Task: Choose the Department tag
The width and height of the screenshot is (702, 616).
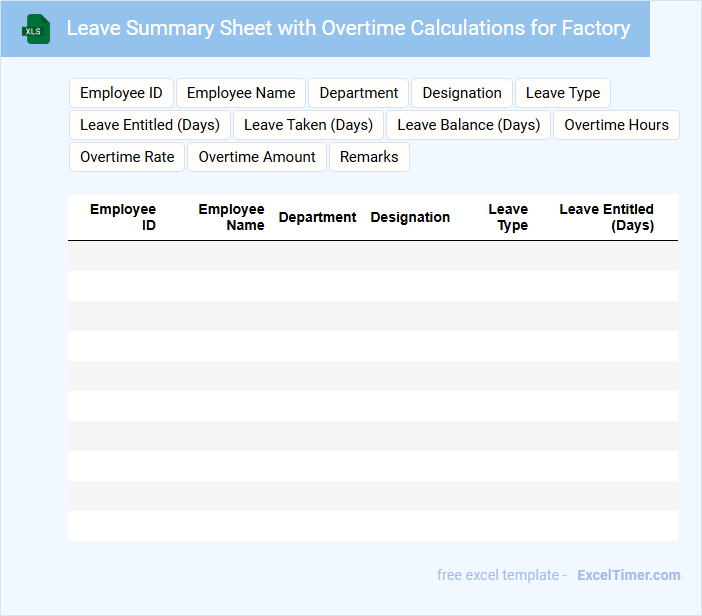Action: 359,93
